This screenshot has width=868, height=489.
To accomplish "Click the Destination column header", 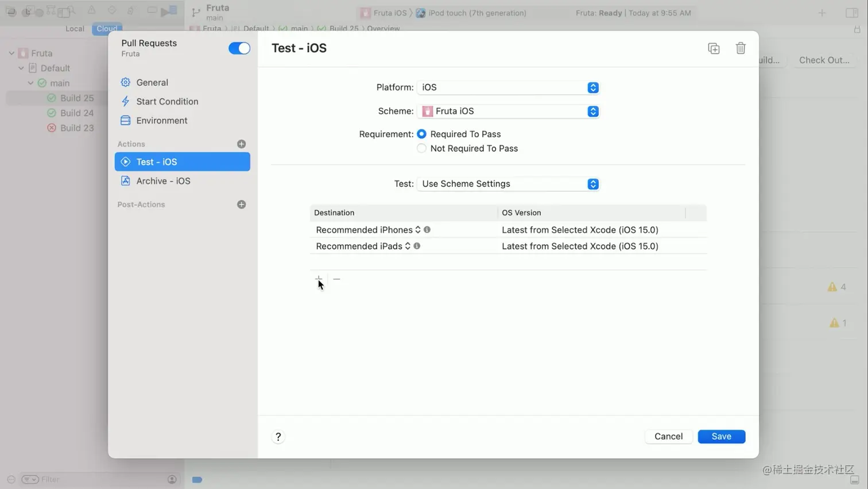I will pyautogui.click(x=404, y=213).
